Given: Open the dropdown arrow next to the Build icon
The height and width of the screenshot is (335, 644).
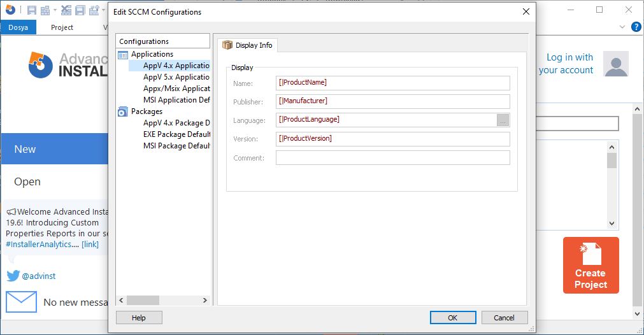Looking at the screenshot, I should pos(55,10).
